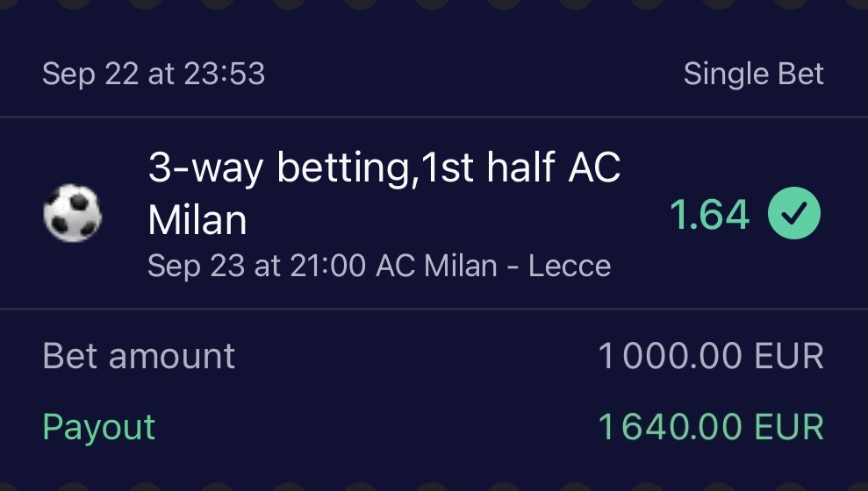Click the Single Bet type label
Image resolution: width=868 pixels, height=491 pixels.
(x=753, y=75)
